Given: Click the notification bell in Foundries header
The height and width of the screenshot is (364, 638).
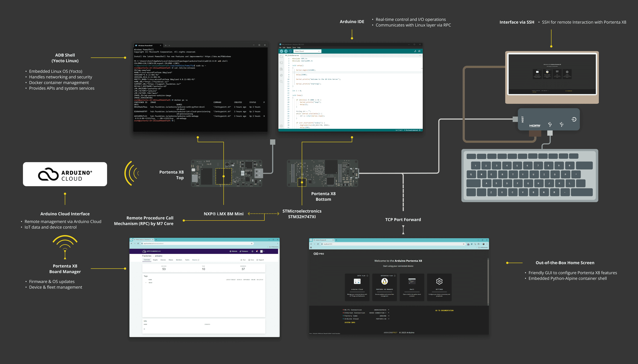Looking at the screenshot, I should 257,251.
